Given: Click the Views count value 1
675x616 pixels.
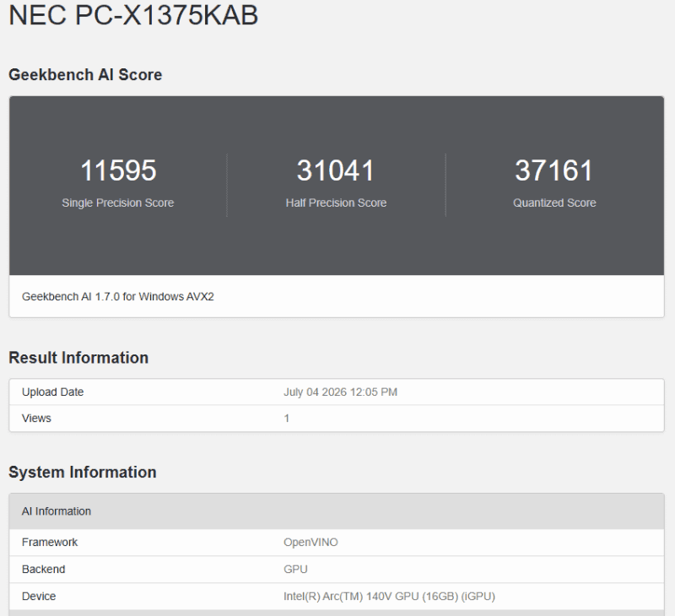Looking at the screenshot, I should (x=286, y=419).
